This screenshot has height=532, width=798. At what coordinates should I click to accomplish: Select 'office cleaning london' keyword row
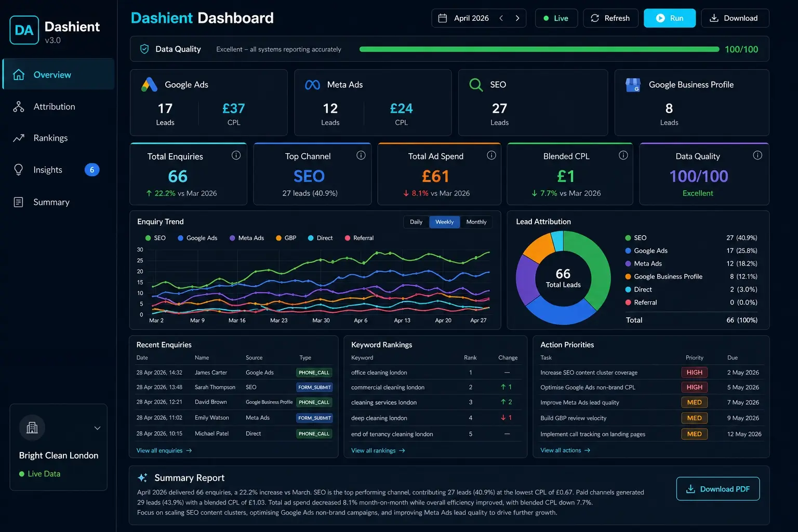(435, 373)
